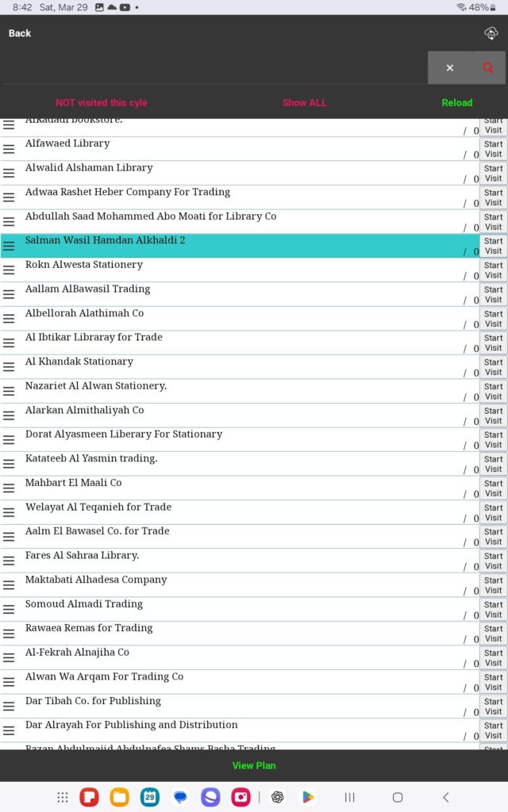508x812 pixels.
Task: Click the red search magnifier icon
Action: pyautogui.click(x=488, y=68)
